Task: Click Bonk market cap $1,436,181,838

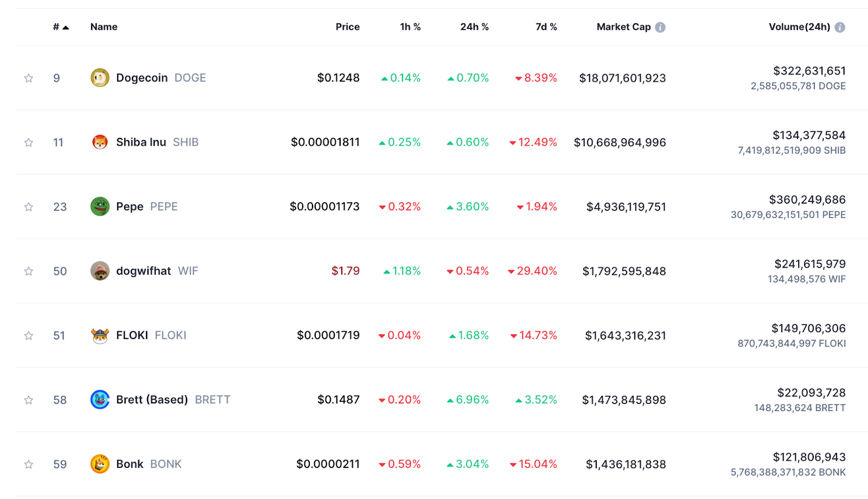Action: 626,465
